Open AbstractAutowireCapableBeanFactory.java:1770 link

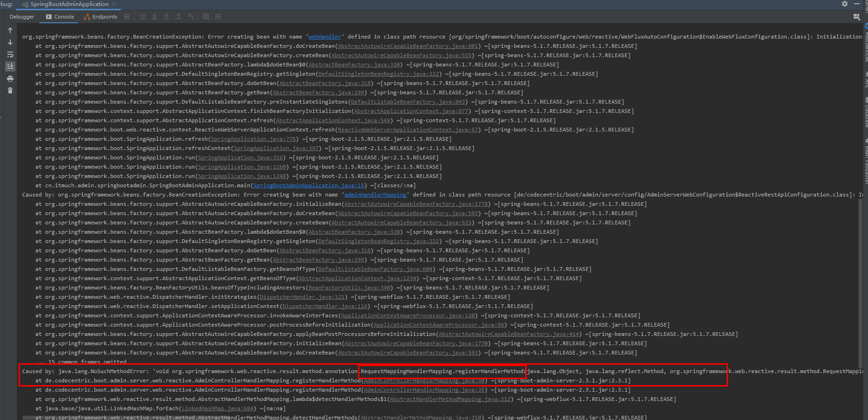[x=416, y=343]
